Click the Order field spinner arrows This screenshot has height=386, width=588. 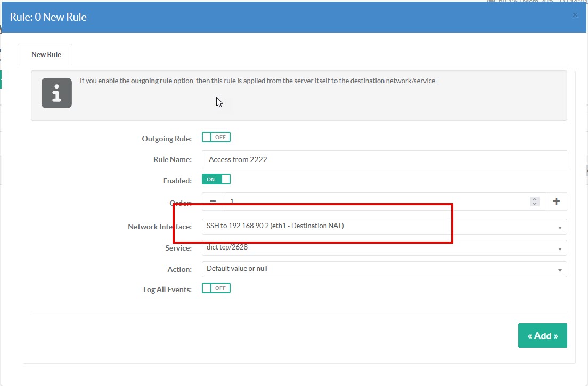coord(535,202)
